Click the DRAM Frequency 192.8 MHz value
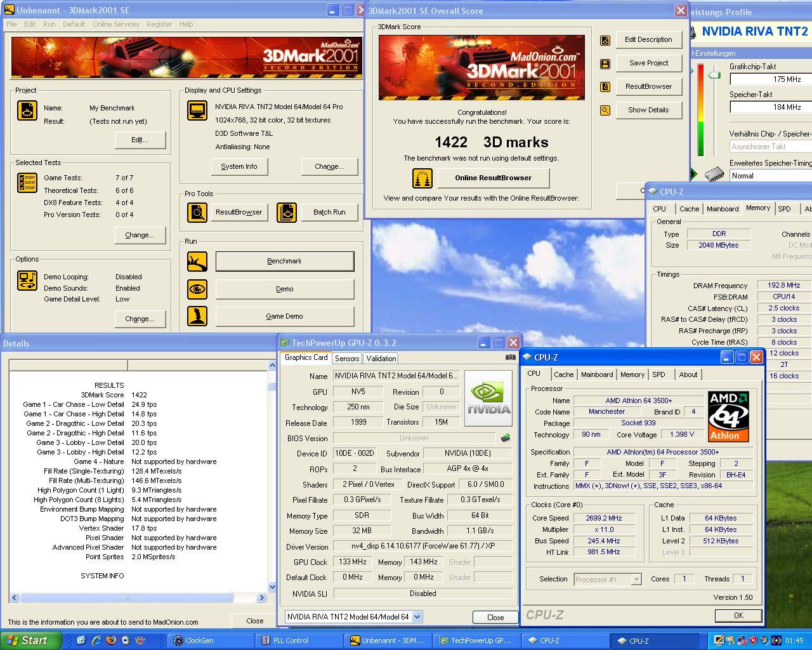The height and width of the screenshot is (650, 812). [784, 286]
